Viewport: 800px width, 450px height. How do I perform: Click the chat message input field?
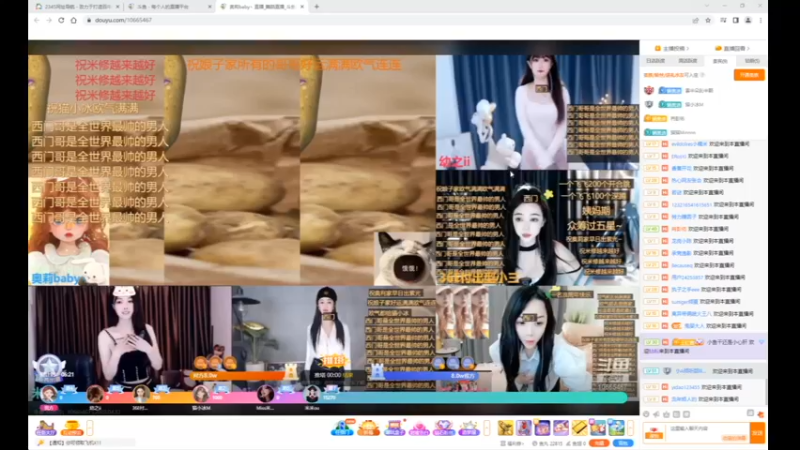click(708, 433)
